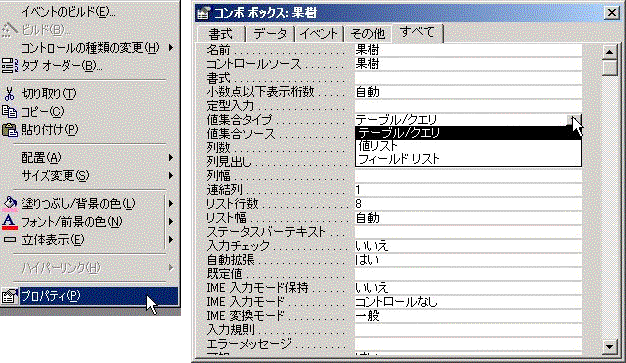Click the 入力規則 property field
This screenshot has width=626, height=363.
[468, 329]
